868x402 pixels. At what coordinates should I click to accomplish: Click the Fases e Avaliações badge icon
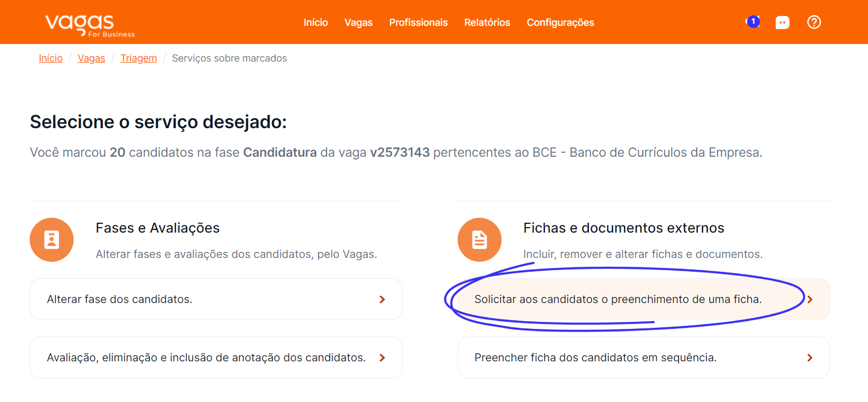[52, 240]
